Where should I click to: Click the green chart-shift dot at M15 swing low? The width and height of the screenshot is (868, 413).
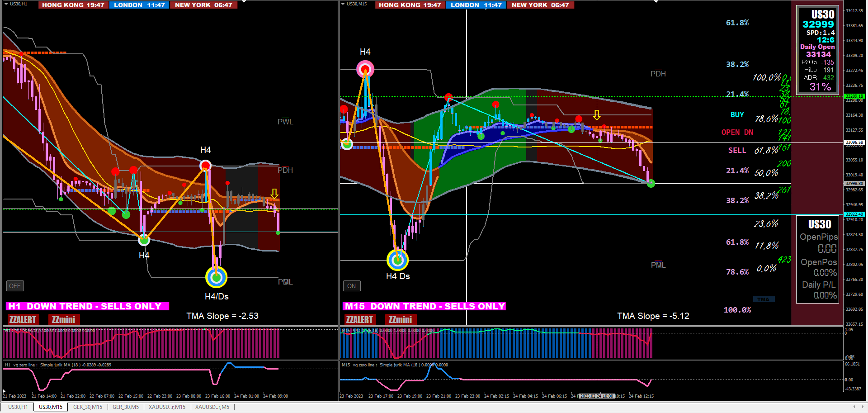[x=651, y=183]
